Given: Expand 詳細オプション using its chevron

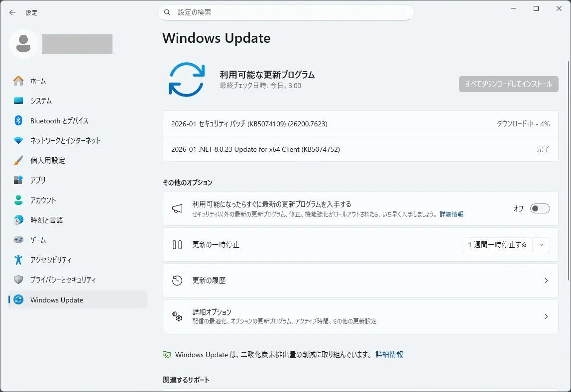Looking at the screenshot, I should pyautogui.click(x=546, y=316).
